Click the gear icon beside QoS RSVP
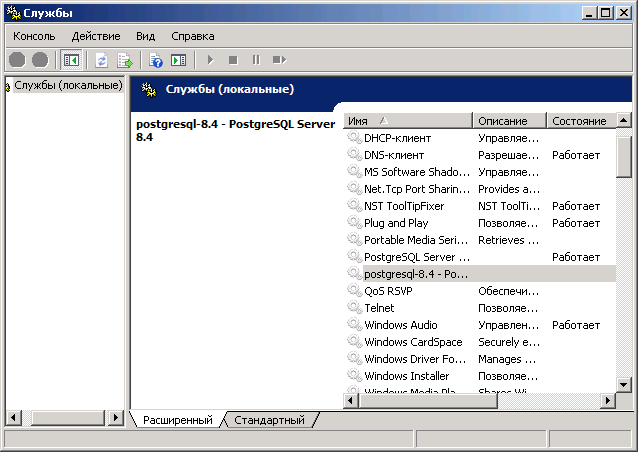 (354, 291)
